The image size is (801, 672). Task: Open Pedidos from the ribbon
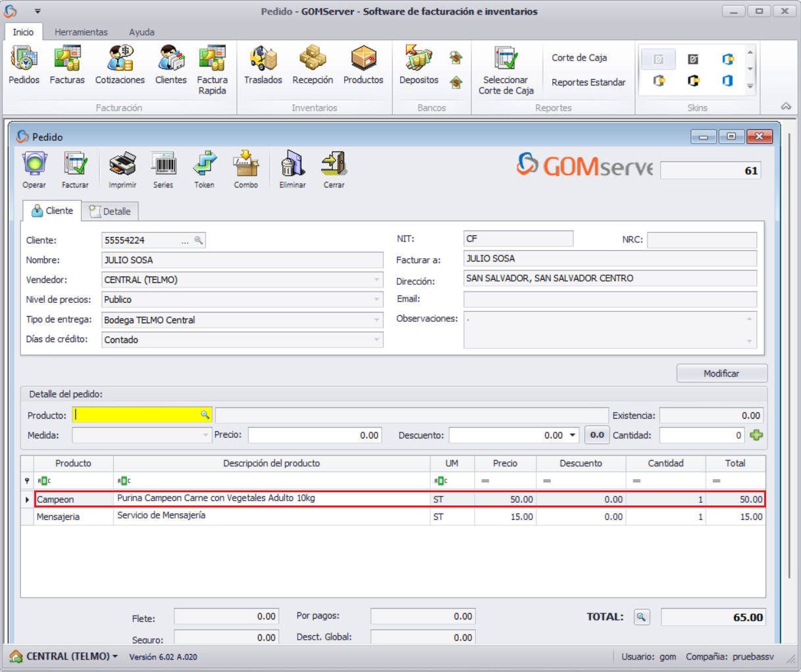(x=24, y=65)
